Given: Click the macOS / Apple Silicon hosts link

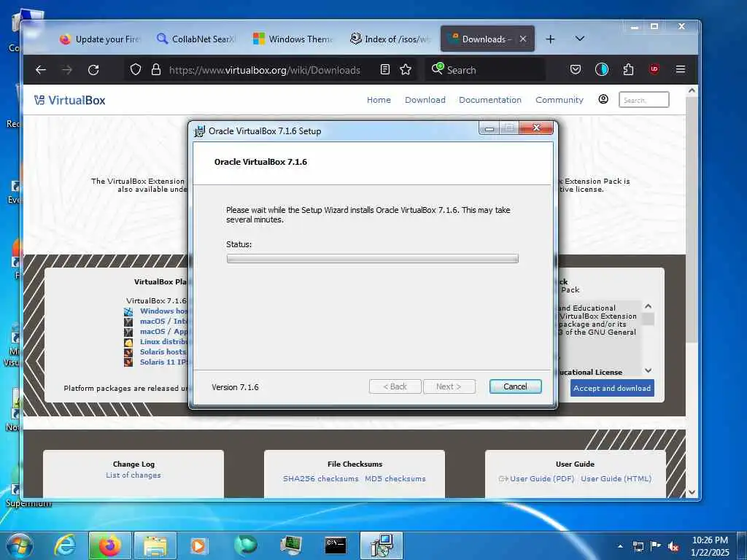Looking at the screenshot, I should click(163, 332).
